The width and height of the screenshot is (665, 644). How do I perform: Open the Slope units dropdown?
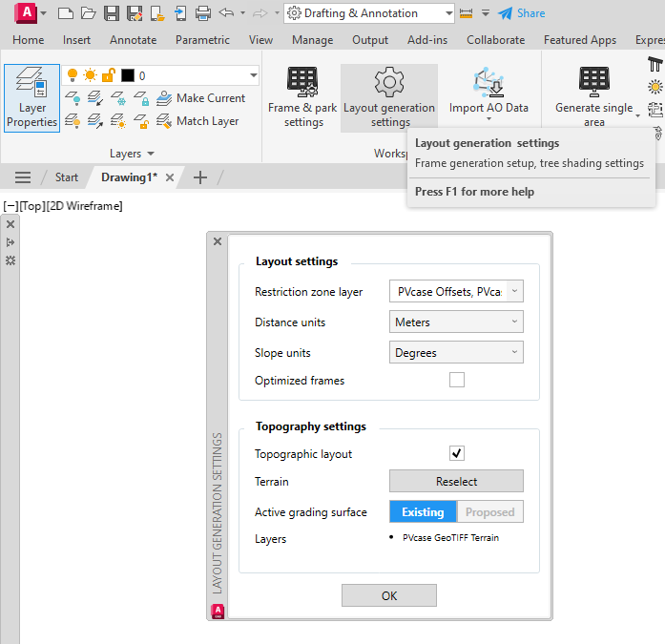(x=456, y=353)
